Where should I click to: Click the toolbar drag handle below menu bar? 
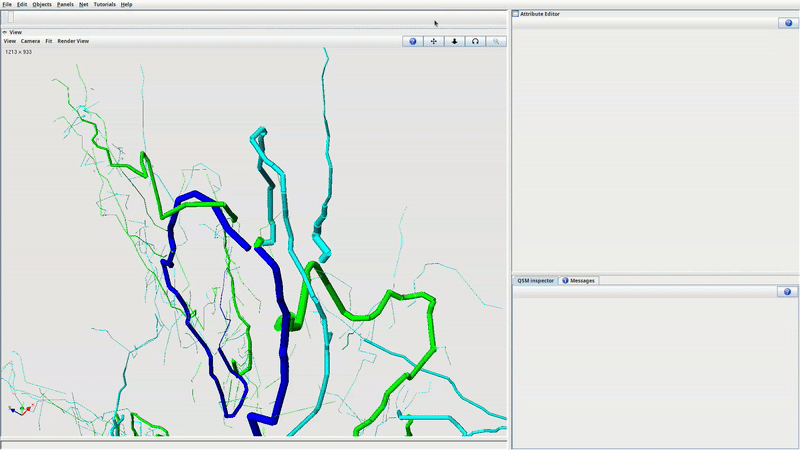point(11,17)
